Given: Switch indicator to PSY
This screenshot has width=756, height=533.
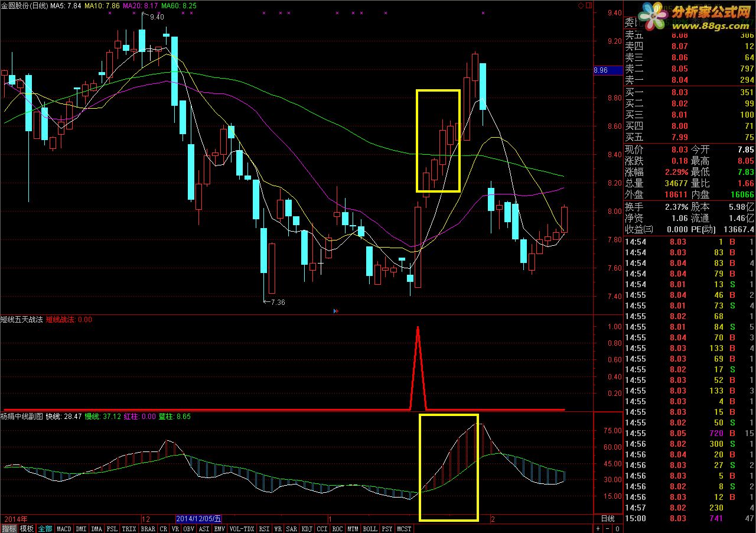Looking at the screenshot, I should point(387,529).
